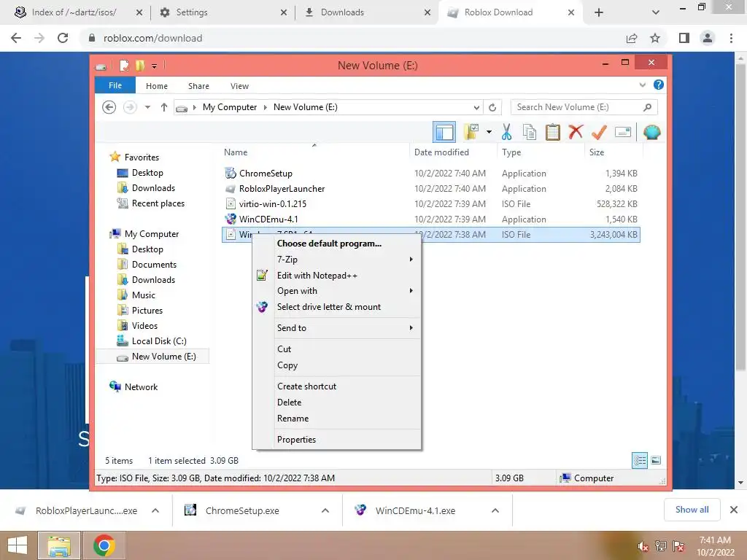Open Explorer help question mark icon
Screen dimensions: 747x560
659,85
